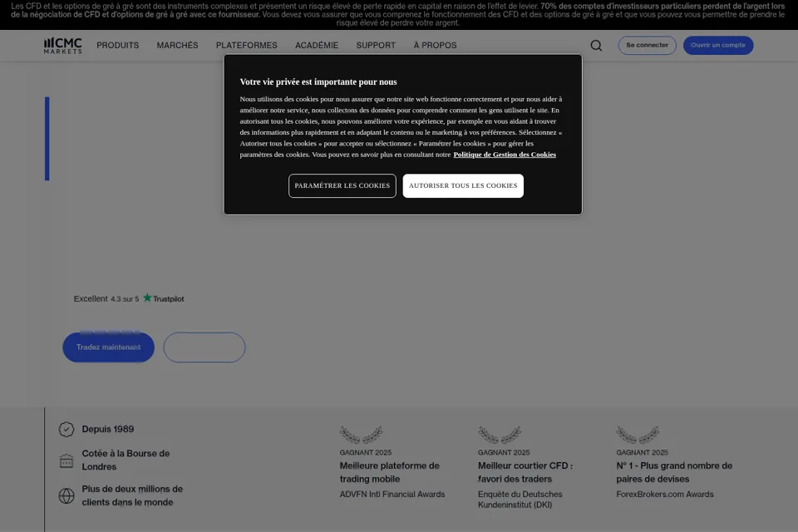
Task: Click the Votre vie privée est importante heading
Action: 318,82
